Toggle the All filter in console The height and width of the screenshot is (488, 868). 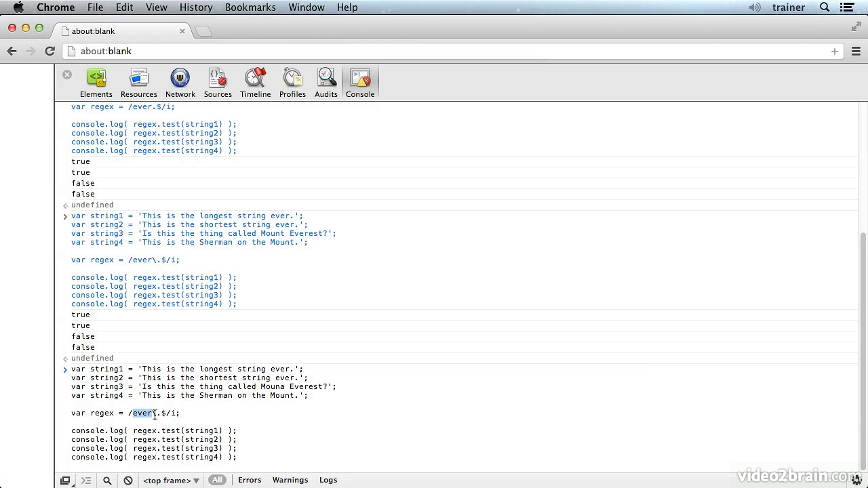217,480
